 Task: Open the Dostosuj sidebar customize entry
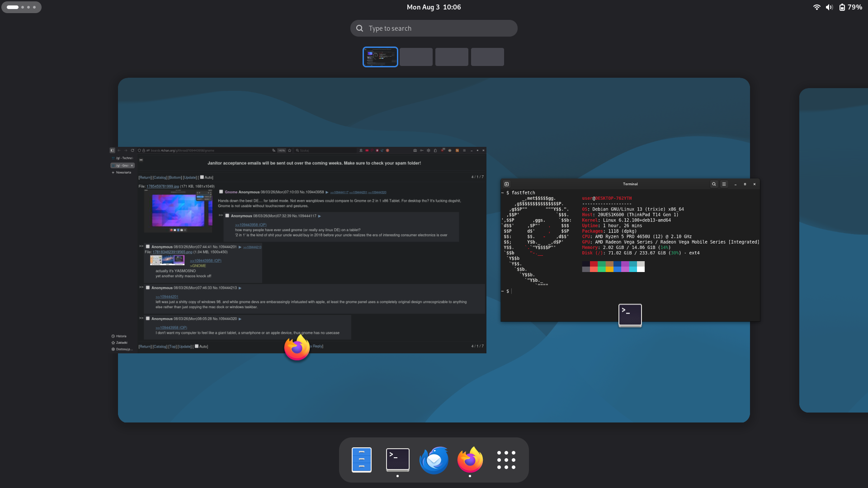(122, 349)
